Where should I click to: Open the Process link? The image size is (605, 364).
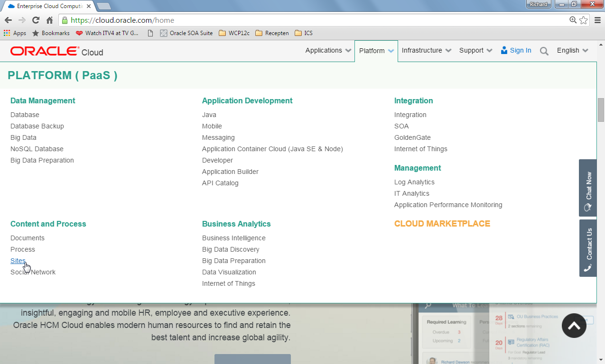(x=23, y=249)
